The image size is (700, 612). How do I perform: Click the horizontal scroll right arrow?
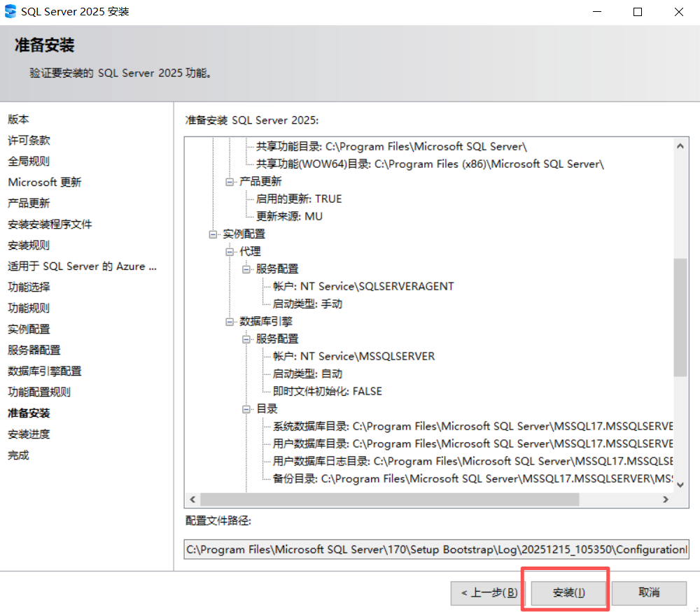pyautogui.click(x=666, y=499)
